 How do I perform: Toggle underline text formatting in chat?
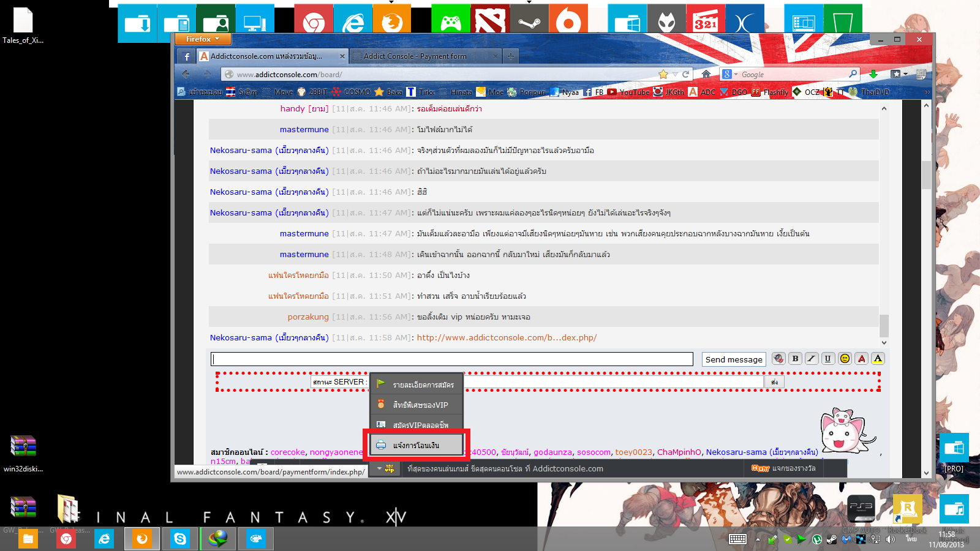(x=828, y=359)
